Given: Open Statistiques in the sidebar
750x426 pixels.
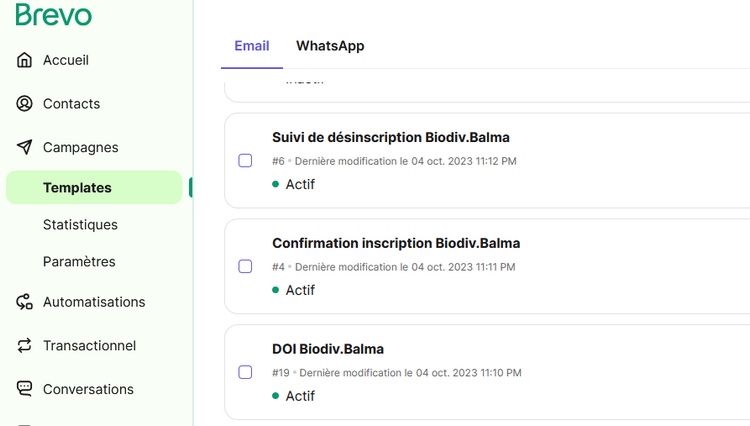Looking at the screenshot, I should pos(80,225).
